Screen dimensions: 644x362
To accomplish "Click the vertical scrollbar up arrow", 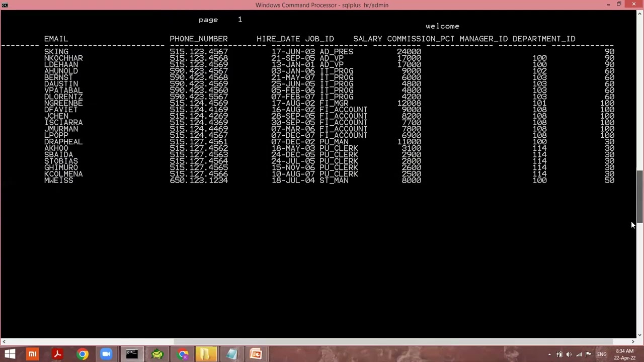I will 640,14.
